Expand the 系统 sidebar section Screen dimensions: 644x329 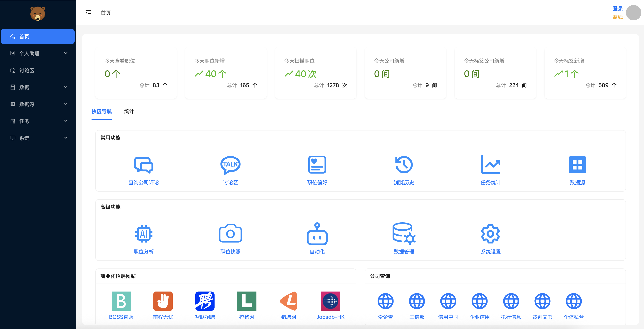pyautogui.click(x=38, y=138)
